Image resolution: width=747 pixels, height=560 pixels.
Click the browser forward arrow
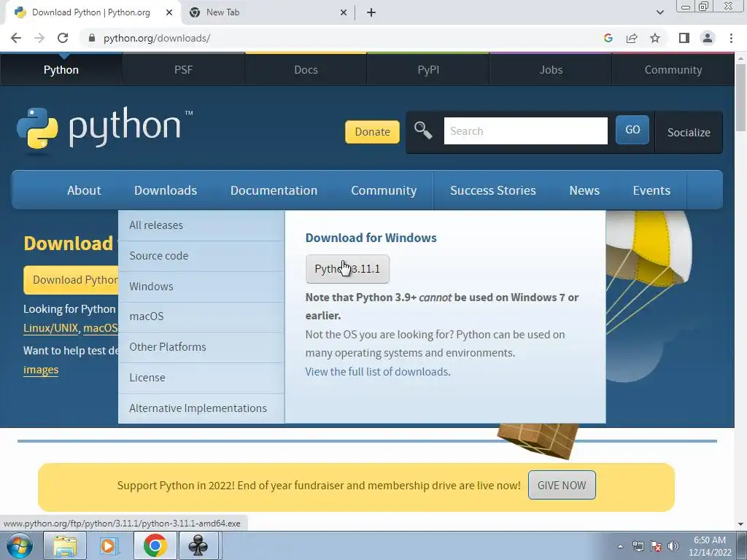pyautogui.click(x=39, y=38)
